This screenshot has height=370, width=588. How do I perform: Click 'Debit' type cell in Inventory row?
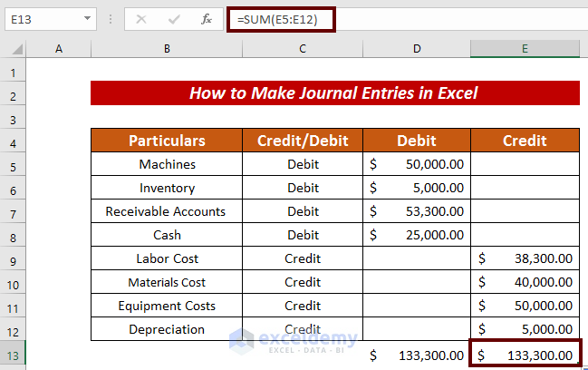click(303, 188)
